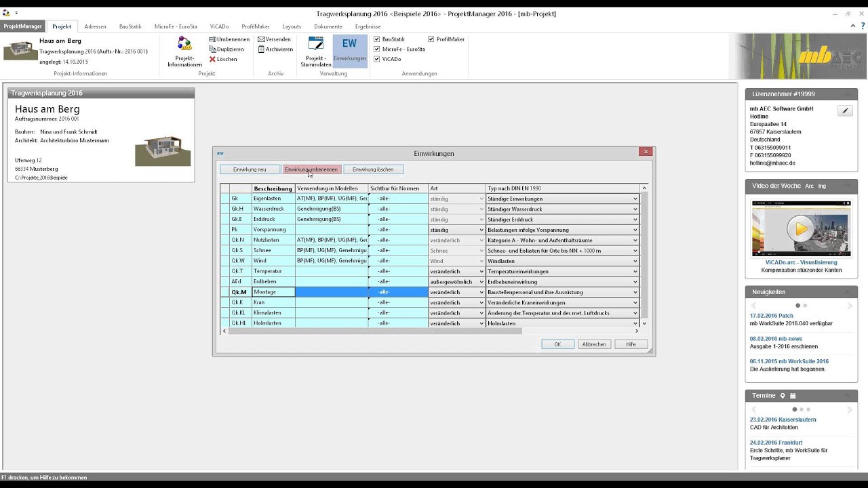Switch to Adressen ribbon tab
The height and width of the screenshot is (488, 868).
[x=96, y=26]
